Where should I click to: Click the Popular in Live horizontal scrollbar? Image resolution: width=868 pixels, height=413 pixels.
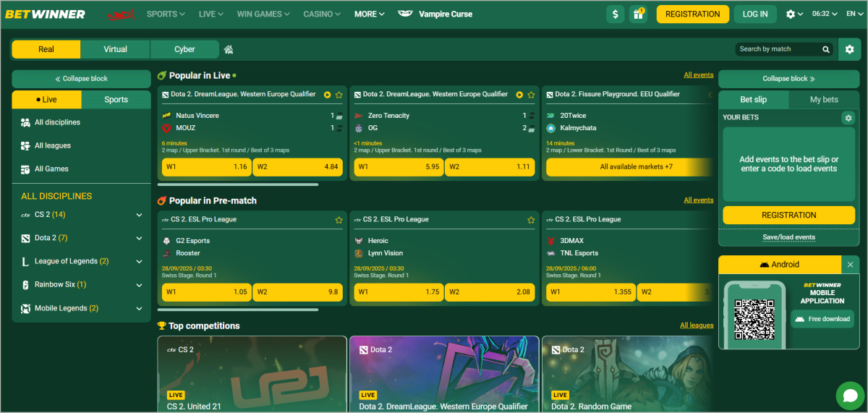coord(238,184)
